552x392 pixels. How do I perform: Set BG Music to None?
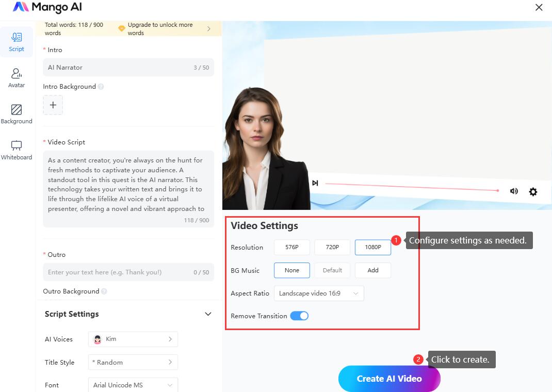point(292,270)
